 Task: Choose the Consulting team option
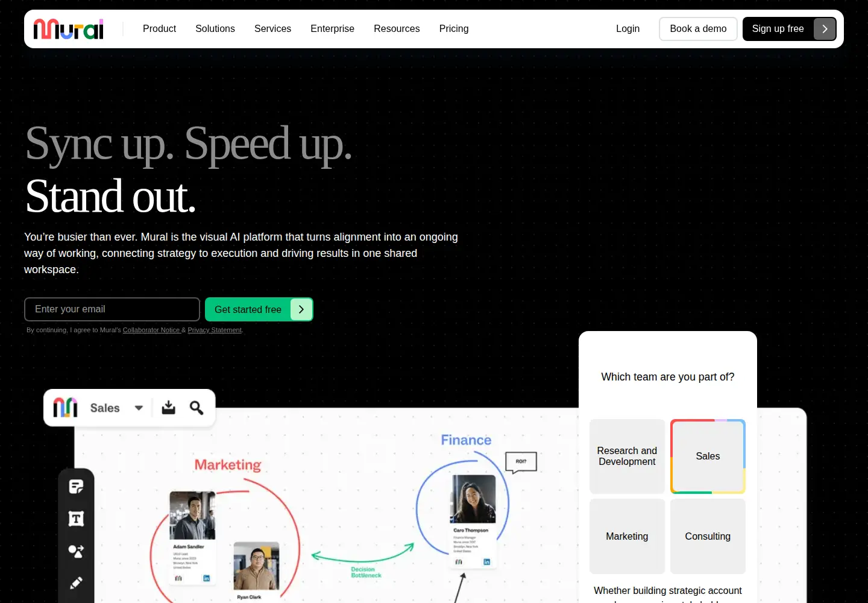708,536
